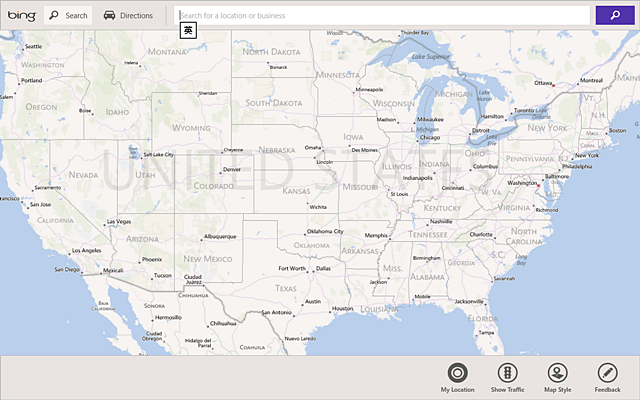Select Chicago on the map
This screenshot has width=640, height=400.
[x=430, y=138]
